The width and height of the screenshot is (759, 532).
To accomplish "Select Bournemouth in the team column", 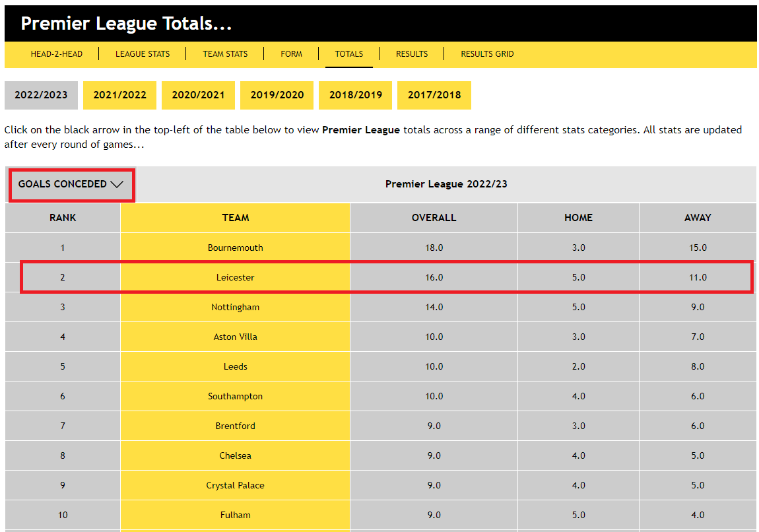I will pyautogui.click(x=234, y=248).
